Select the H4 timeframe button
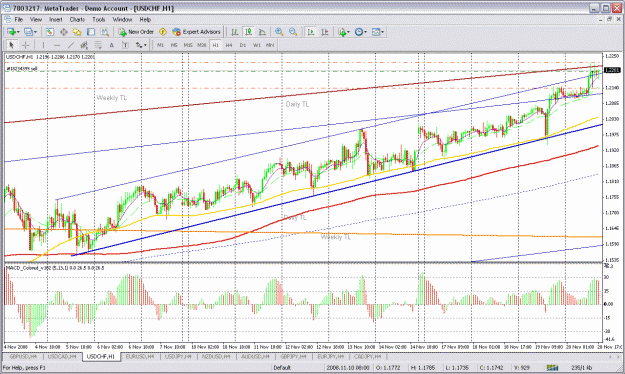625x374 pixels. 229,45
